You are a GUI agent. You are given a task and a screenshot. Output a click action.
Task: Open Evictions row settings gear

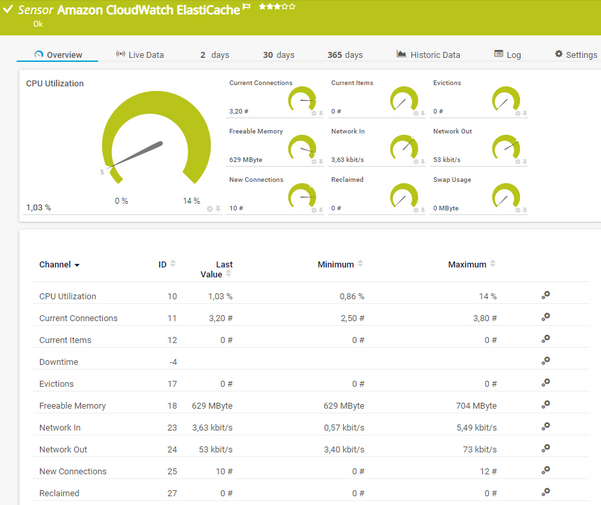click(546, 382)
